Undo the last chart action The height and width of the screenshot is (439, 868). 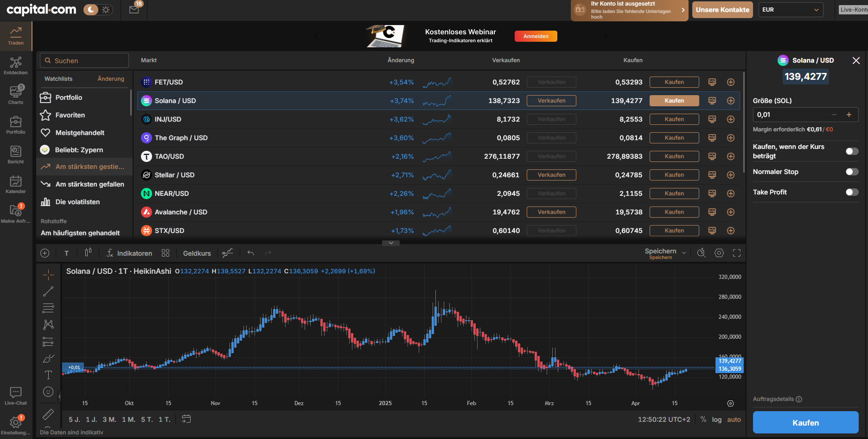coord(250,253)
